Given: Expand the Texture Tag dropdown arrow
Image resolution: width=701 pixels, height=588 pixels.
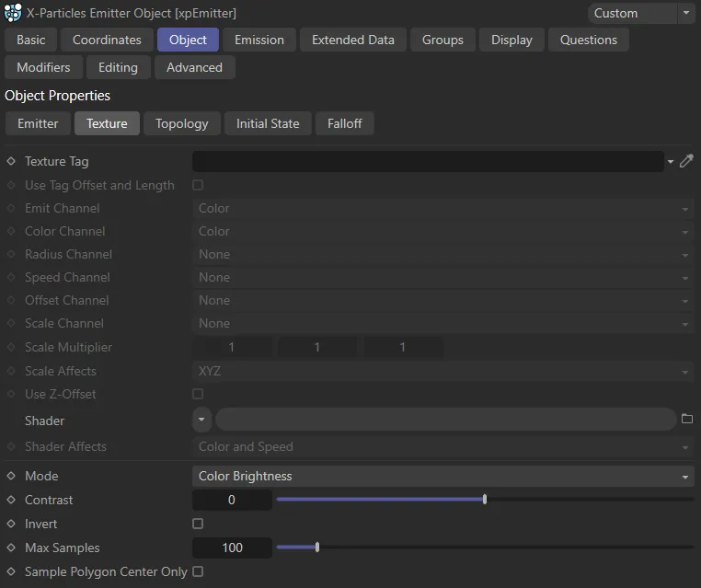Looking at the screenshot, I should coord(671,161).
